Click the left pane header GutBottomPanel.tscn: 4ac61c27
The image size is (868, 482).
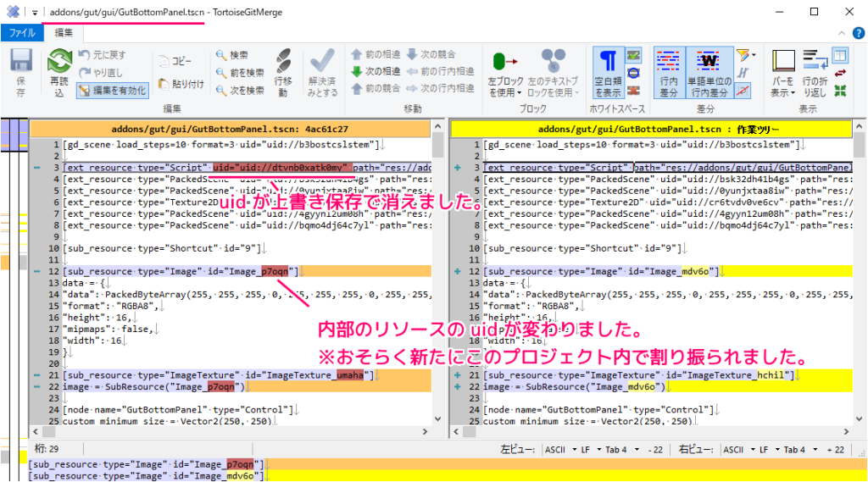(230, 129)
